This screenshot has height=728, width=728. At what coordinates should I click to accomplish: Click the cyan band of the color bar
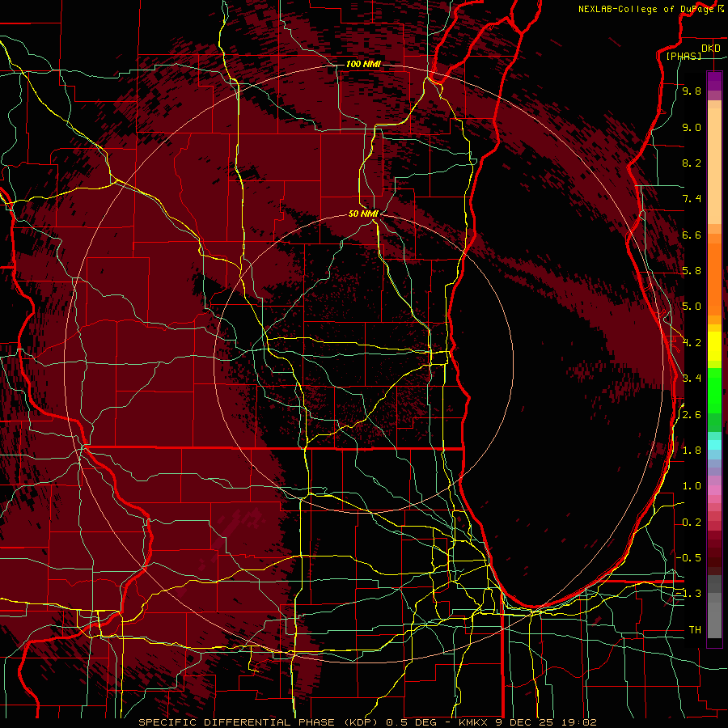[x=714, y=445]
